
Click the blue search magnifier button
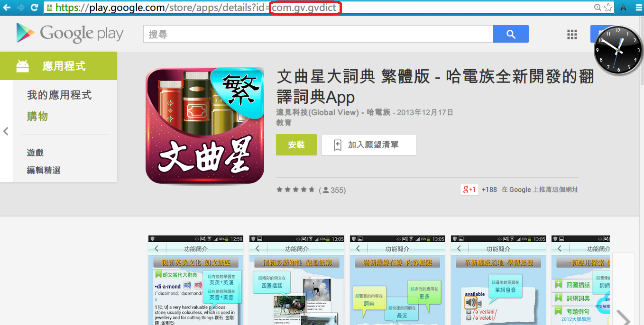511,34
